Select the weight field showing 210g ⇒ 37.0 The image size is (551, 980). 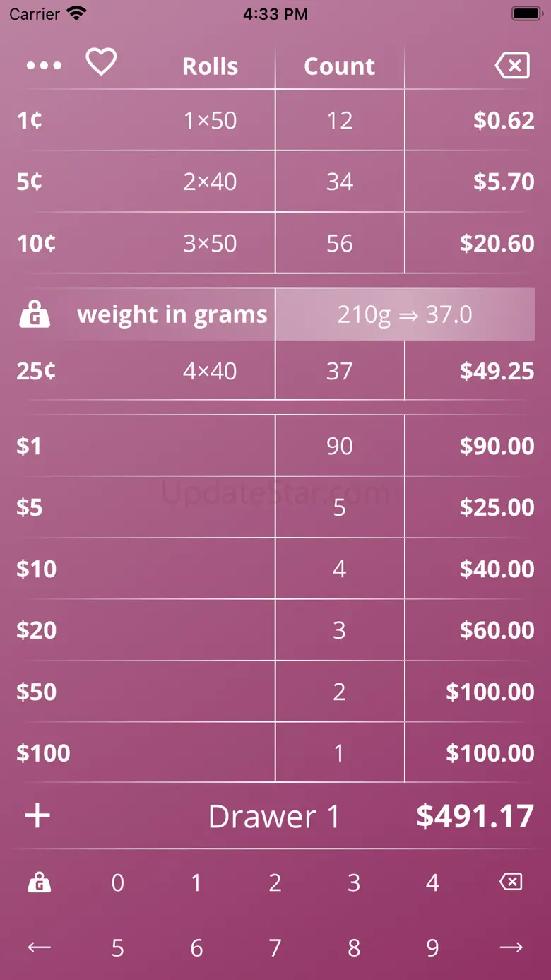[x=405, y=314]
